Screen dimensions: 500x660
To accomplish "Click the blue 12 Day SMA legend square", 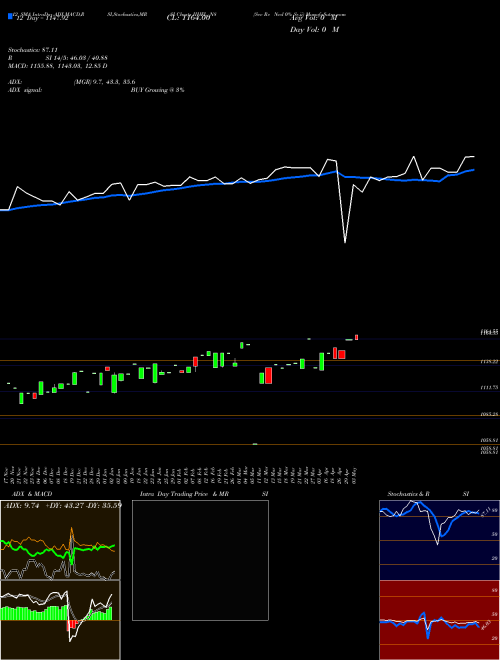I will [x=10, y=17].
